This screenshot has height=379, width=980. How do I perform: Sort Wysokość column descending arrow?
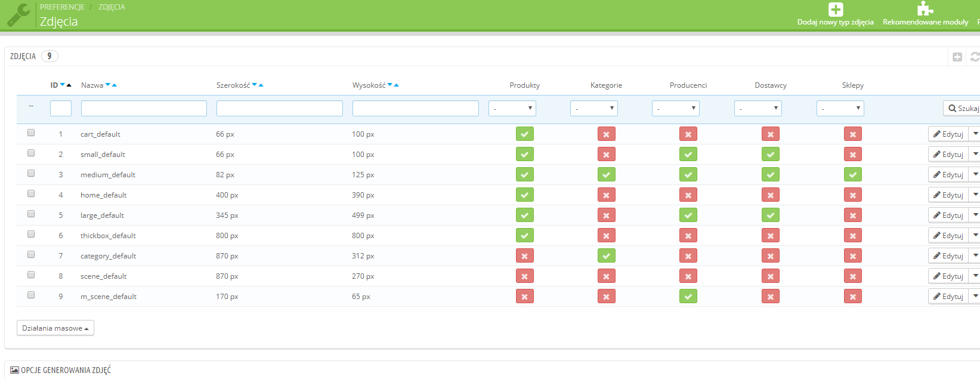(390, 85)
